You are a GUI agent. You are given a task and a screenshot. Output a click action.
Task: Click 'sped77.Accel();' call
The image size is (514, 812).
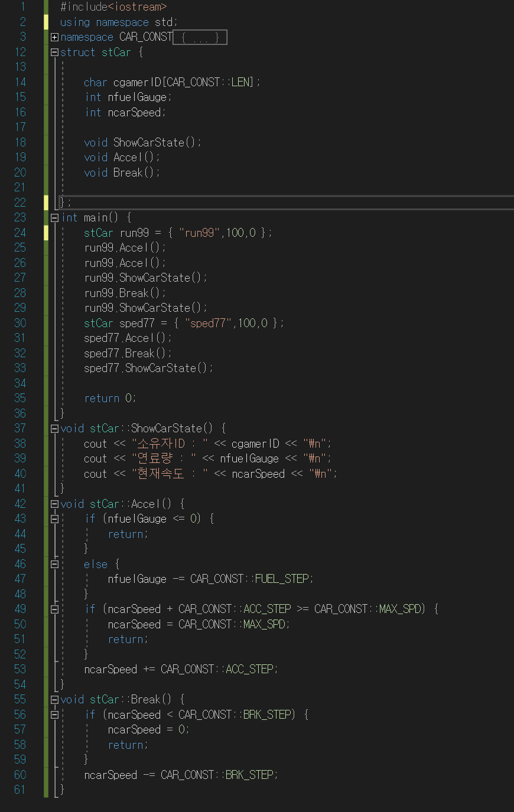[128, 338]
